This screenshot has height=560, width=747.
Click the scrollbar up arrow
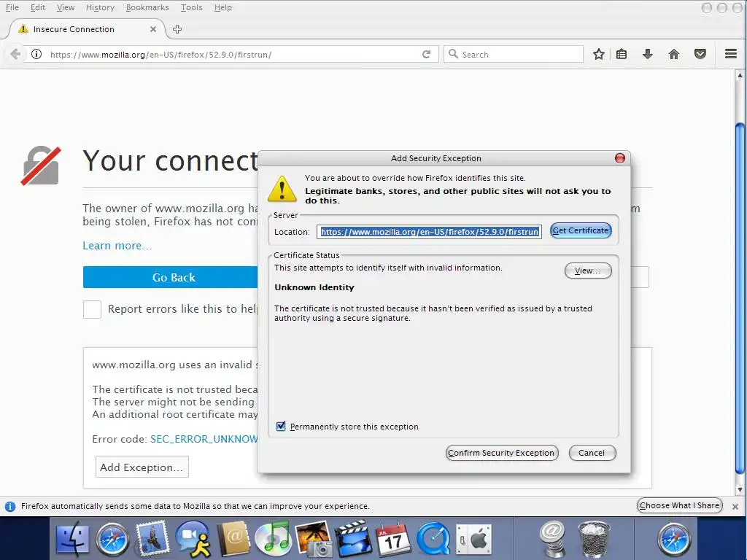coord(740,75)
